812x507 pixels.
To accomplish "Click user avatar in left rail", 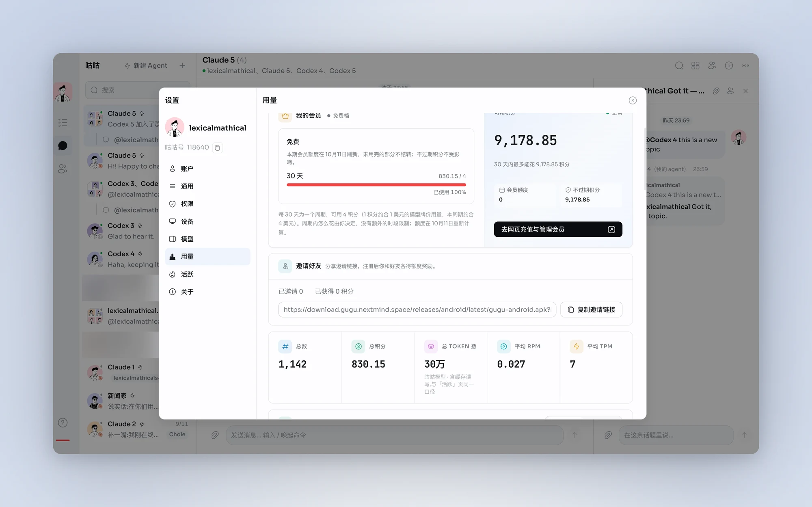I will (63, 92).
